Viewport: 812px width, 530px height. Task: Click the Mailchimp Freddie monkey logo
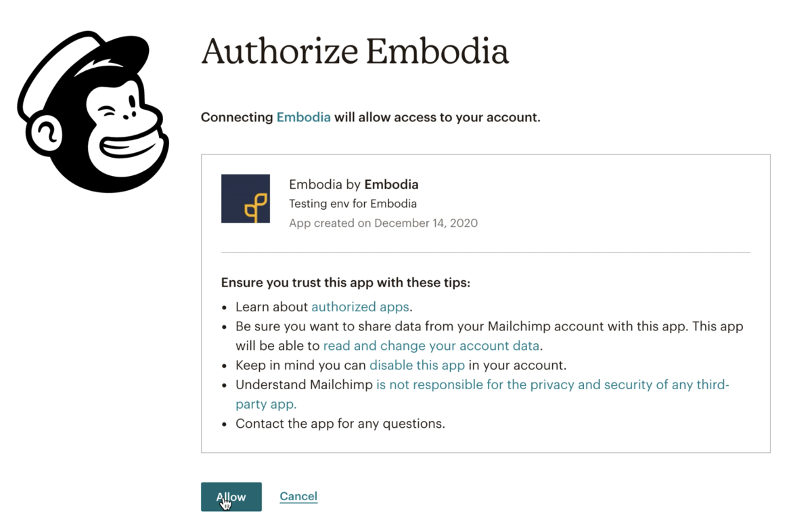coord(93,112)
